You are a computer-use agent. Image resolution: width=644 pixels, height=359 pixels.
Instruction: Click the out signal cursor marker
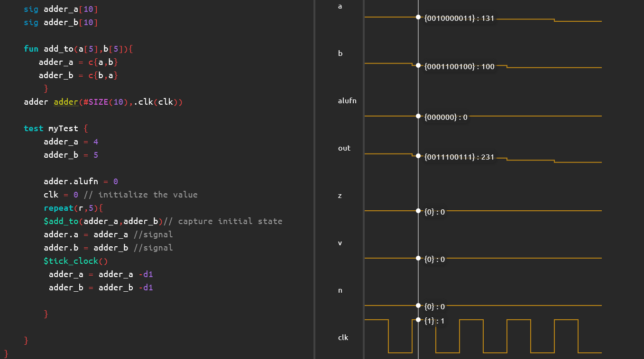point(418,156)
